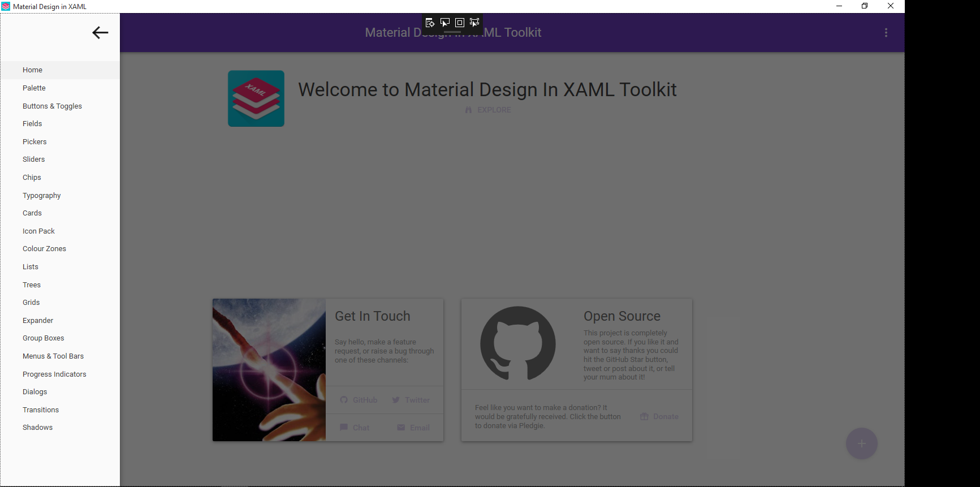Click the Get In Touch card image
The width and height of the screenshot is (980, 487).
click(269, 370)
